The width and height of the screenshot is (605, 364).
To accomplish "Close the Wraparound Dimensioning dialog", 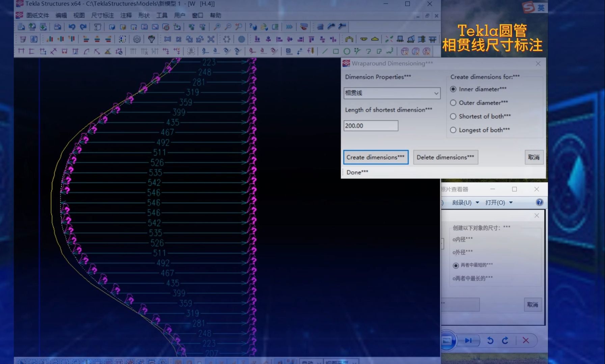I will [538, 63].
